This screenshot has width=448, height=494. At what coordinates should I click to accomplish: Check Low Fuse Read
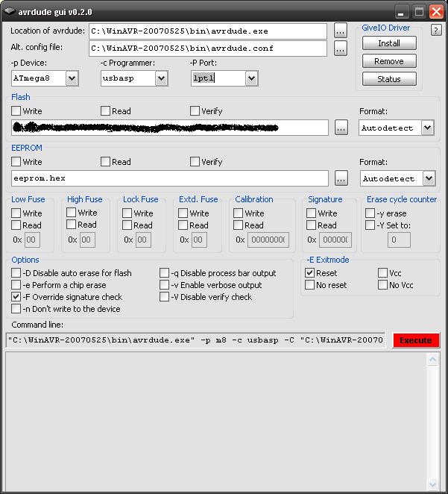(x=16, y=225)
